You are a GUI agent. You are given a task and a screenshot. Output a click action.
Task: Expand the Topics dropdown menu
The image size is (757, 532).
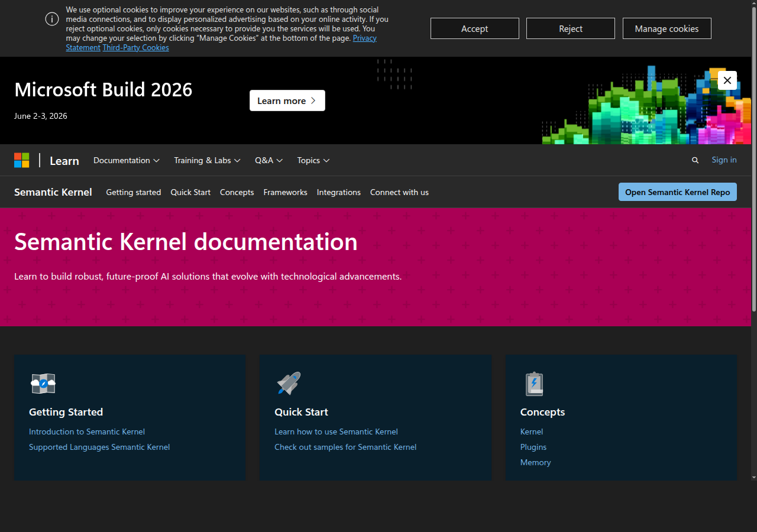point(313,160)
